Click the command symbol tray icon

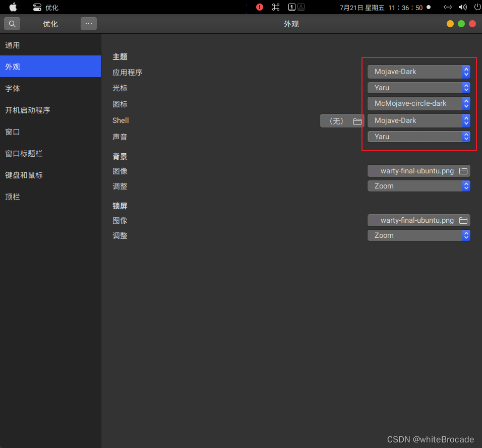pyautogui.click(x=276, y=7)
